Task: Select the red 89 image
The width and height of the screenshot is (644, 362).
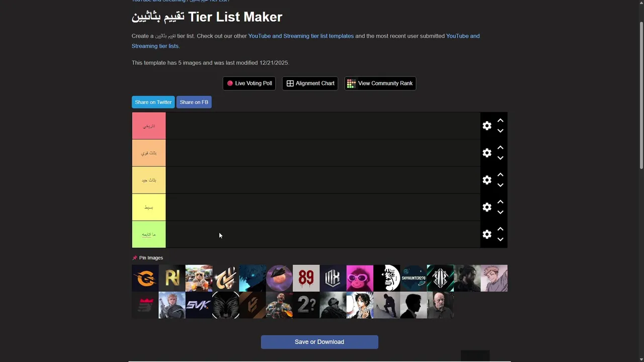Action: tap(306, 278)
